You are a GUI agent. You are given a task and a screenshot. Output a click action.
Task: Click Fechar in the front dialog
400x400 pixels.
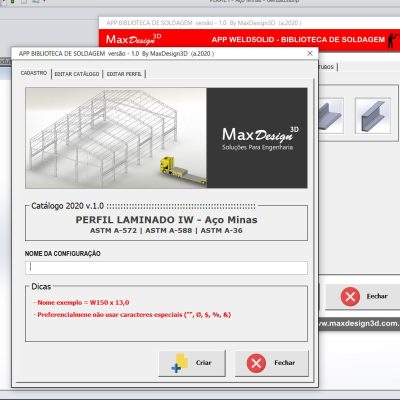[272, 363]
